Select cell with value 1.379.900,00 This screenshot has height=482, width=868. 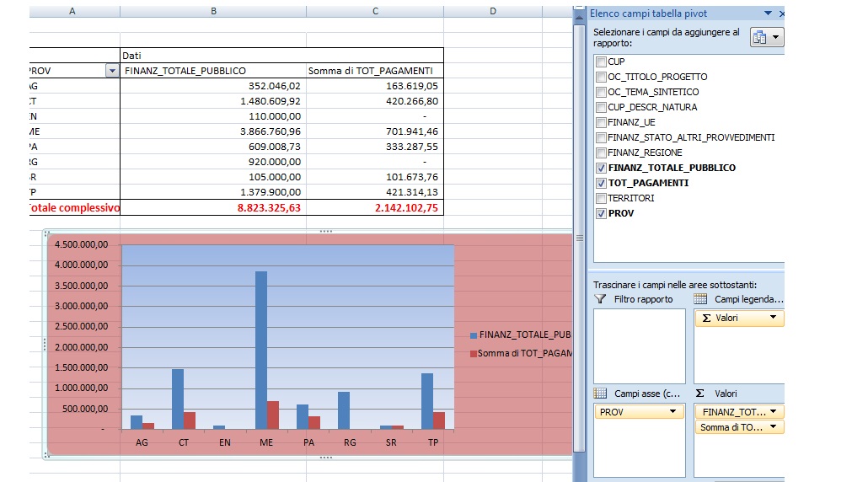click(x=213, y=192)
